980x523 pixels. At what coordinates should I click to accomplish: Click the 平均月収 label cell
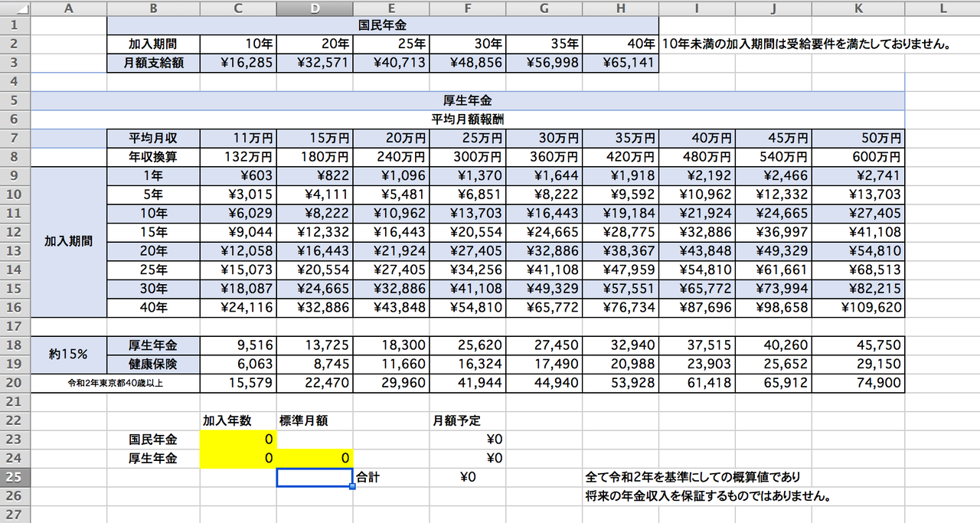pyautogui.click(x=154, y=138)
